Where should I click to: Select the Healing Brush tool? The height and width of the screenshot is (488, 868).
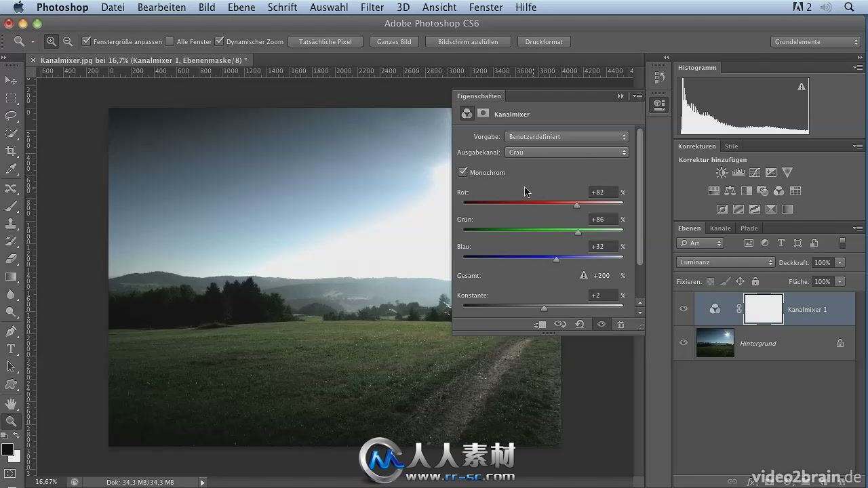[x=11, y=189]
